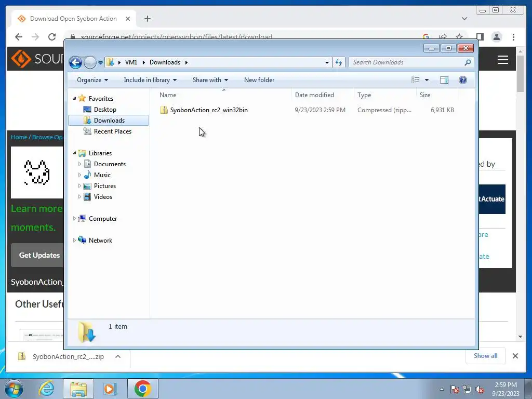Select Libraries in navigation pane

pos(100,153)
